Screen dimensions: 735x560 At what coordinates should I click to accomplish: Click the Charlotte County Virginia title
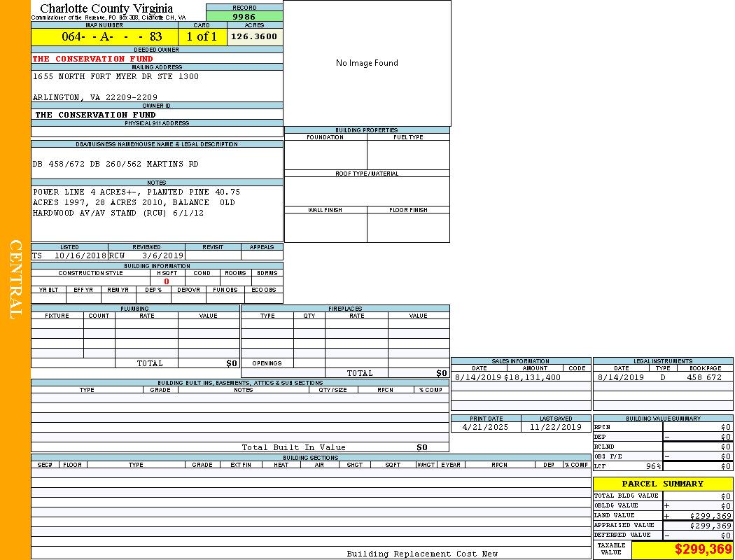(106, 8)
